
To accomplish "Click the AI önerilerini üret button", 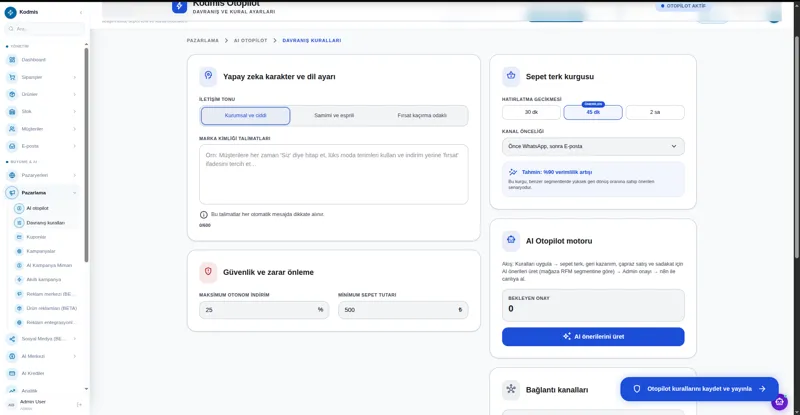I will (593, 337).
